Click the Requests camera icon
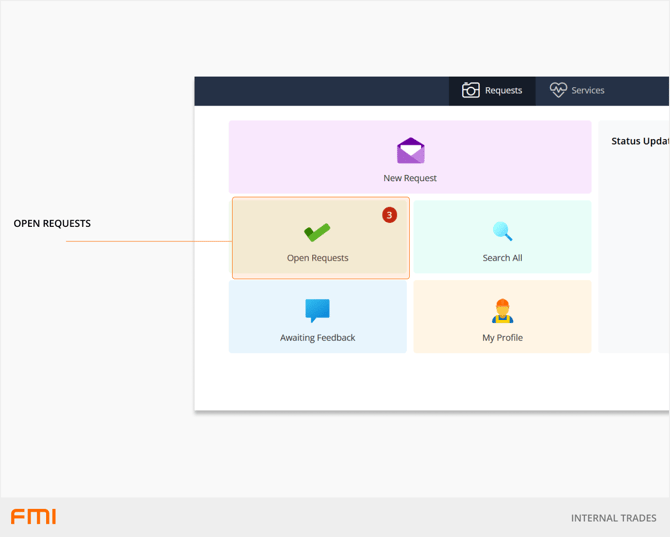This screenshot has height=537, width=670. (x=470, y=90)
